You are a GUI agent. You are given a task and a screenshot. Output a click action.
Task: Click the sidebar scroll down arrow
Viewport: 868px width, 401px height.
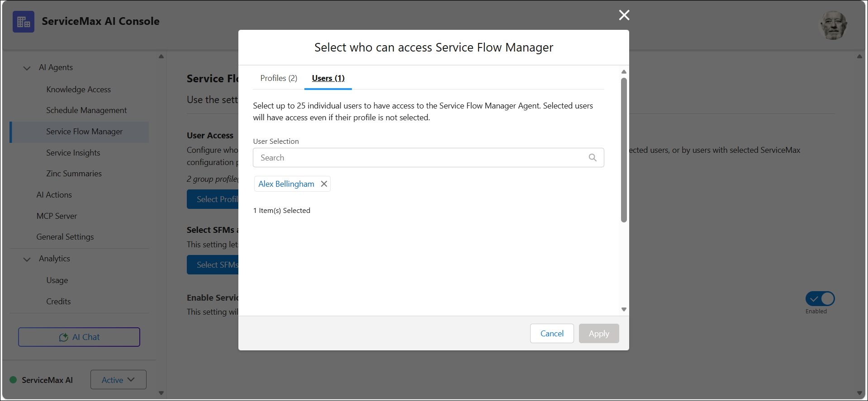pyautogui.click(x=161, y=393)
